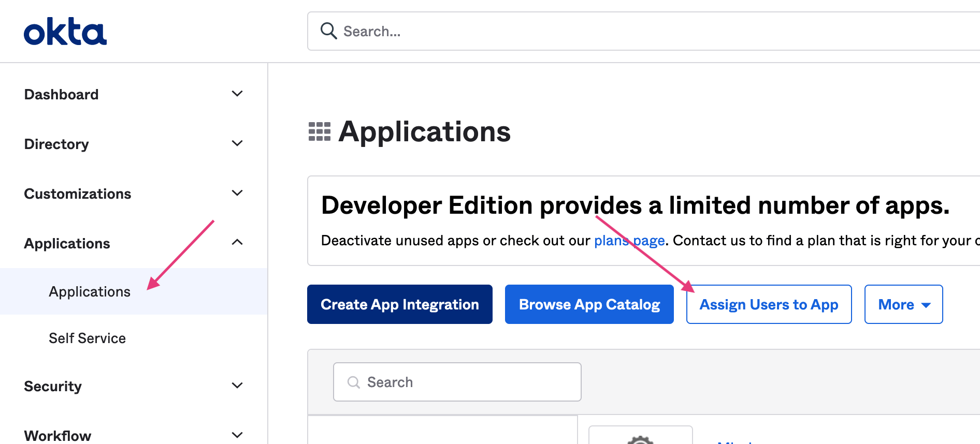The image size is (980, 444).
Task: Expand the Dashboard section chevron
Action: (x=237, y=94)
